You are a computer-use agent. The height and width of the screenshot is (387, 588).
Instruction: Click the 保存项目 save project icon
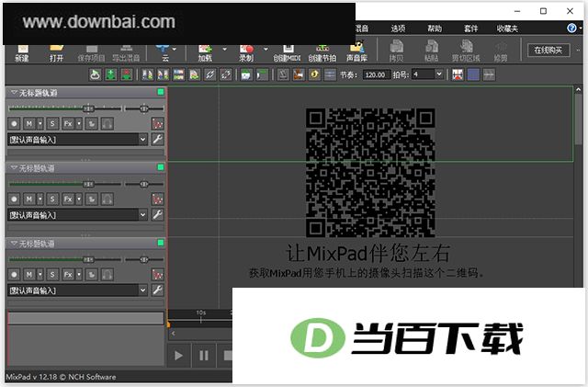point(91,52)
